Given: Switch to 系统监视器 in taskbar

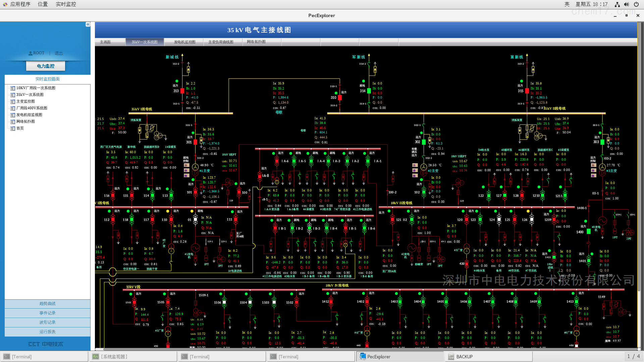Looking at the screenshot, I should coord(133,357).
